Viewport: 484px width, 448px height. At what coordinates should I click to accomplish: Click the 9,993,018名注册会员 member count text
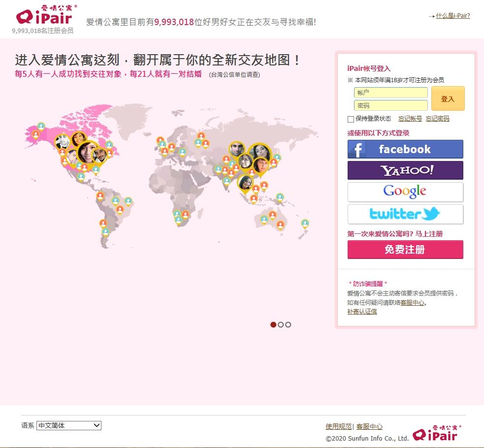43,31
